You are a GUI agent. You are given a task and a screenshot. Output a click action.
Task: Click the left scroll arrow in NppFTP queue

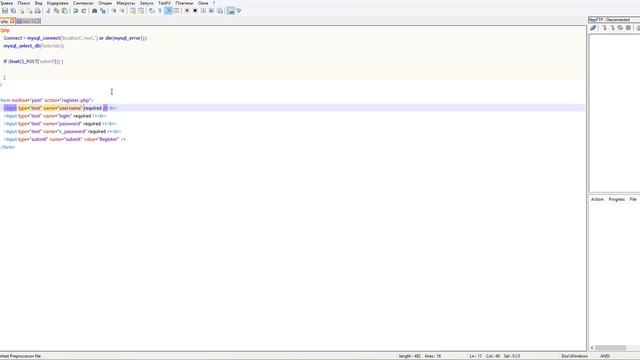point(592,348)
